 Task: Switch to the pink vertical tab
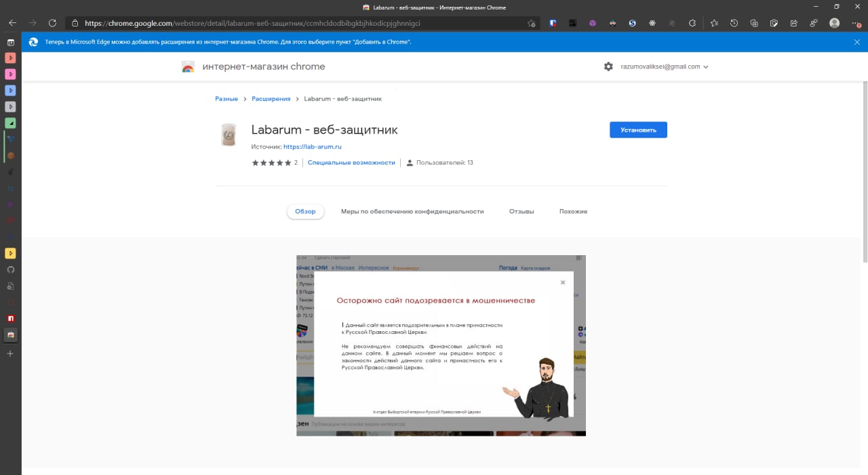click(10, 74)
